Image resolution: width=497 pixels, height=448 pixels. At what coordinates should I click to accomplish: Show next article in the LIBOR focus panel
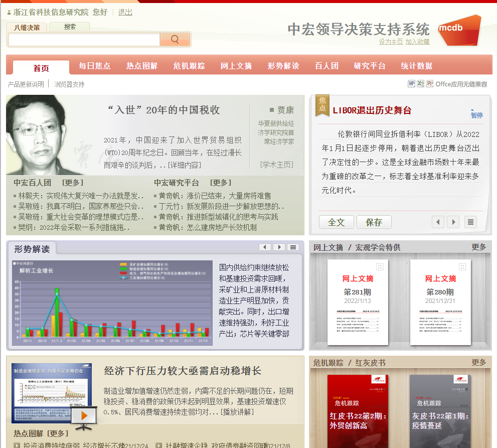point(453,222)
